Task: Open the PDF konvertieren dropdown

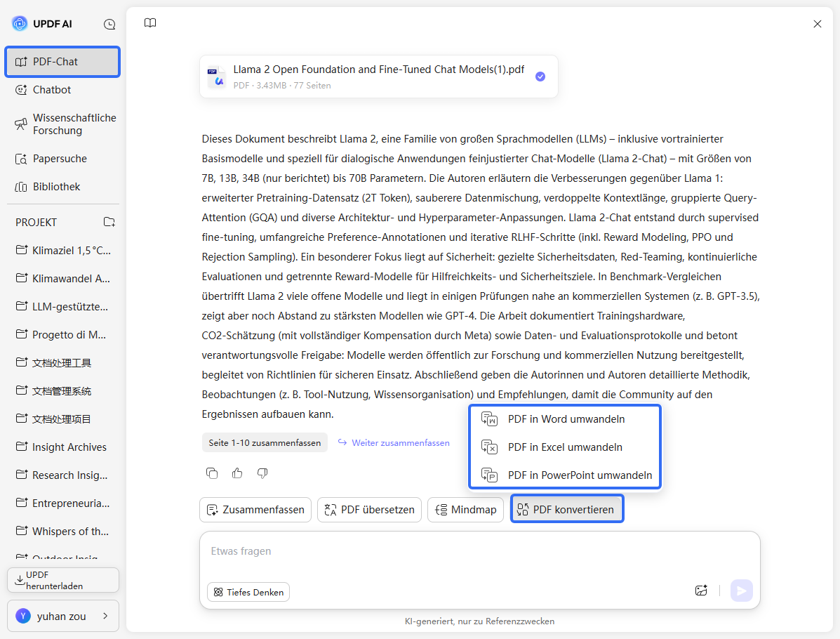Action: tap(567, 509)
